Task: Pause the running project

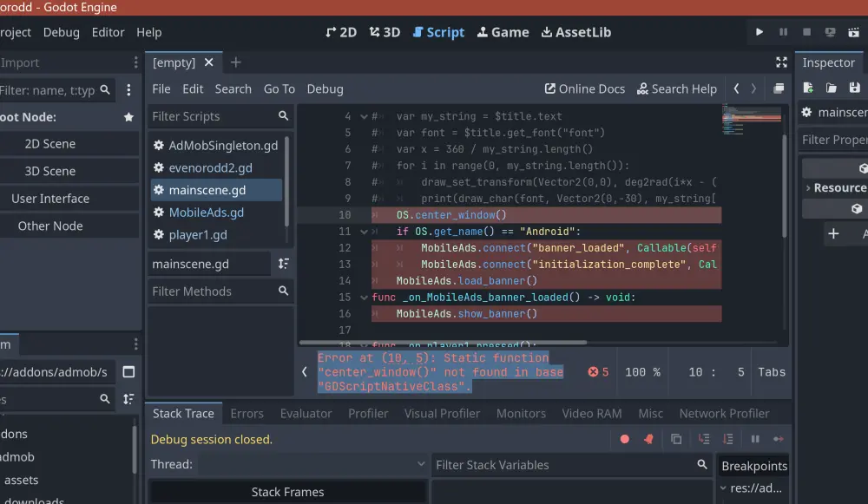Action: [783, 32]
